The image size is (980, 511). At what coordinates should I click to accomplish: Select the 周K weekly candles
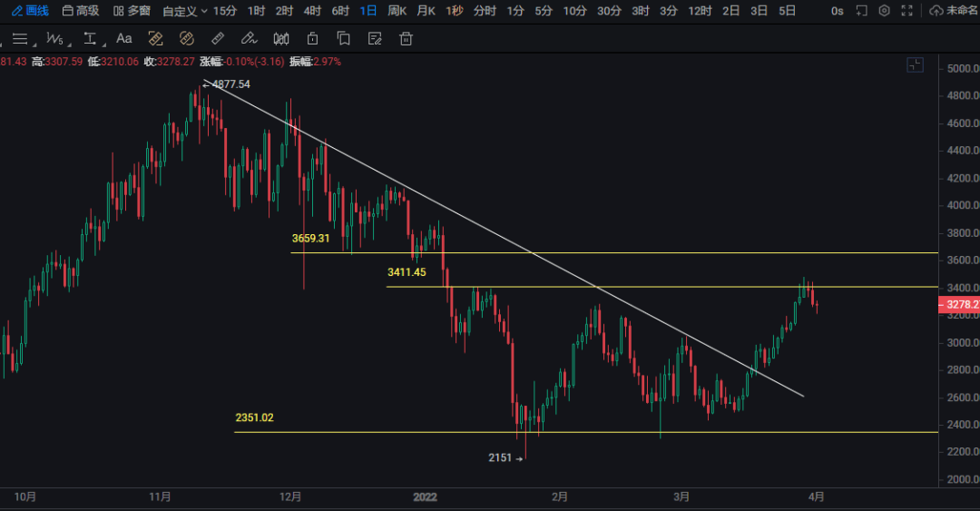coord(397,11)
